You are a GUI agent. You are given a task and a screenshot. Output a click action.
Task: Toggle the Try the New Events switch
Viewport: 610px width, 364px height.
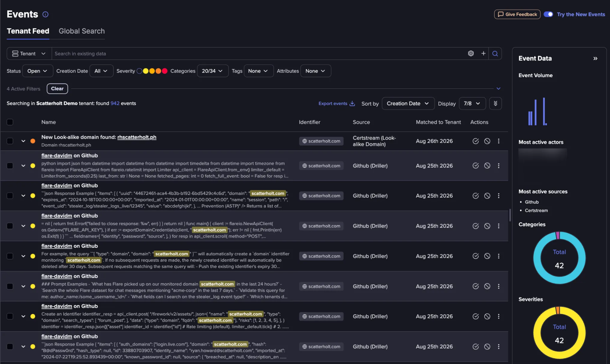click(548, 14)
